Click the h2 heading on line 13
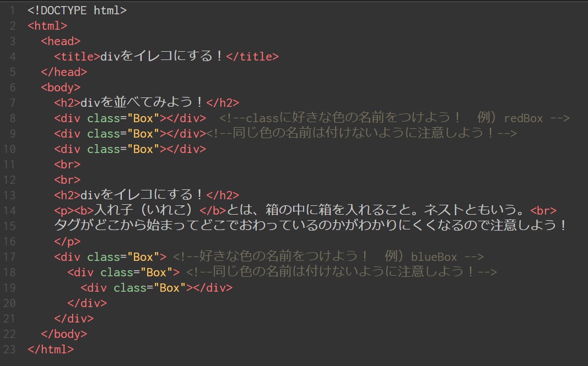This screenshot has height=366, width=588. 146,195
